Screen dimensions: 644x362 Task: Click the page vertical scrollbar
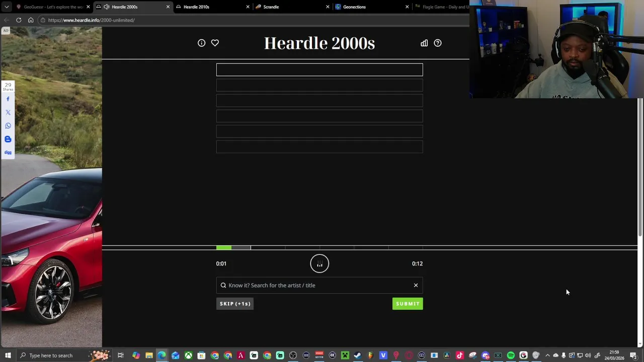pyautogui.click(x=640, y=168)
